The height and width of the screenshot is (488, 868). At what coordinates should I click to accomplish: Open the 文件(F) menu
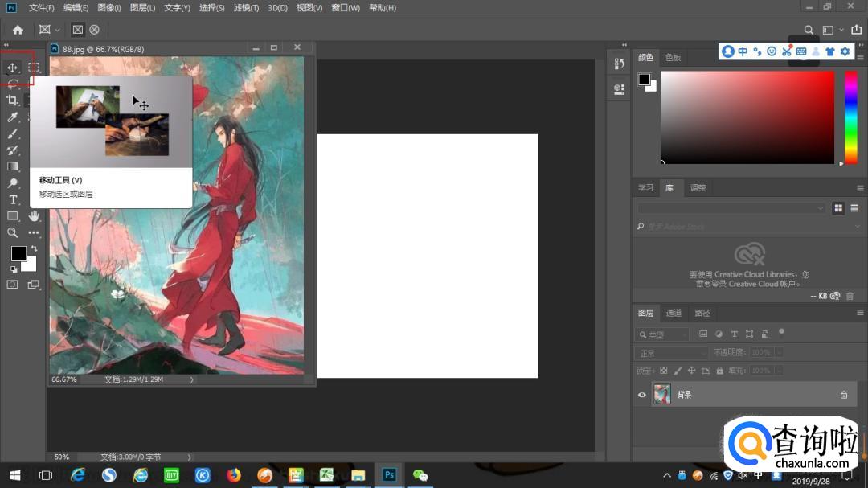(x=42, y=8)
